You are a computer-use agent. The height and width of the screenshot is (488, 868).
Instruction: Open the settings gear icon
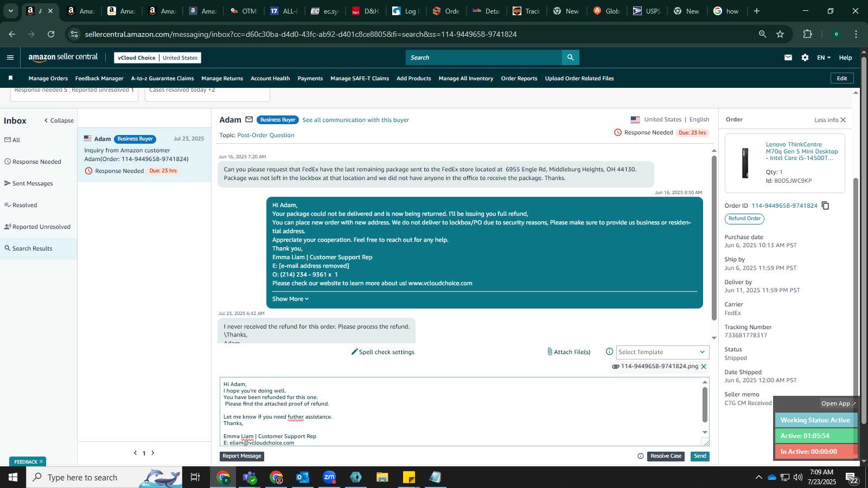[x=805, y=57]
